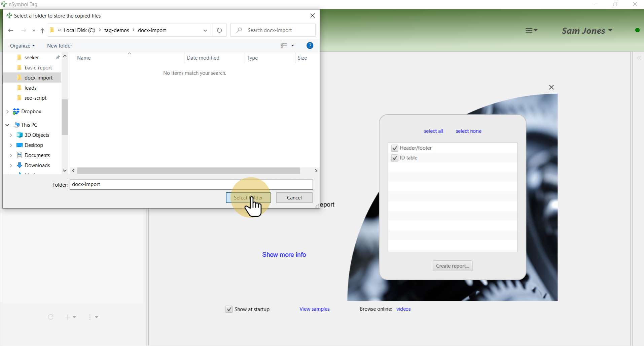The image size is (644, 346).
Task: Open Documents in navigation pane
Action: point(37,155)
